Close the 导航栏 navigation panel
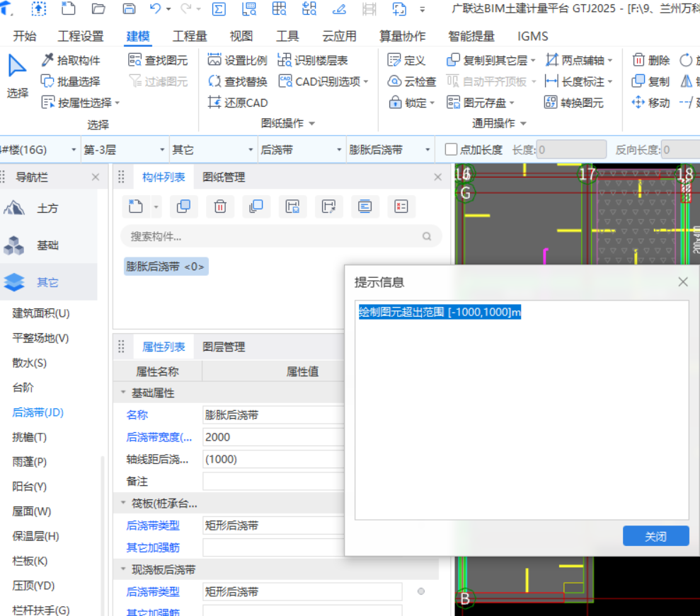 96,177
